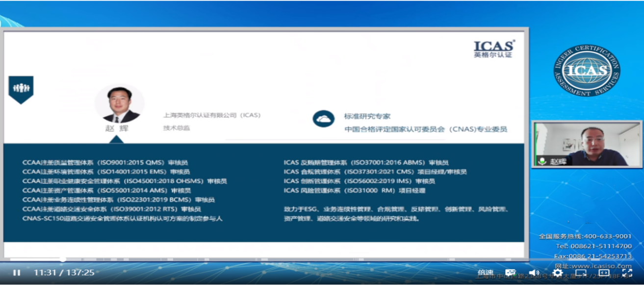Click the ISO37301:2021 CMS line
644x285 pixels.
point(375,172)
